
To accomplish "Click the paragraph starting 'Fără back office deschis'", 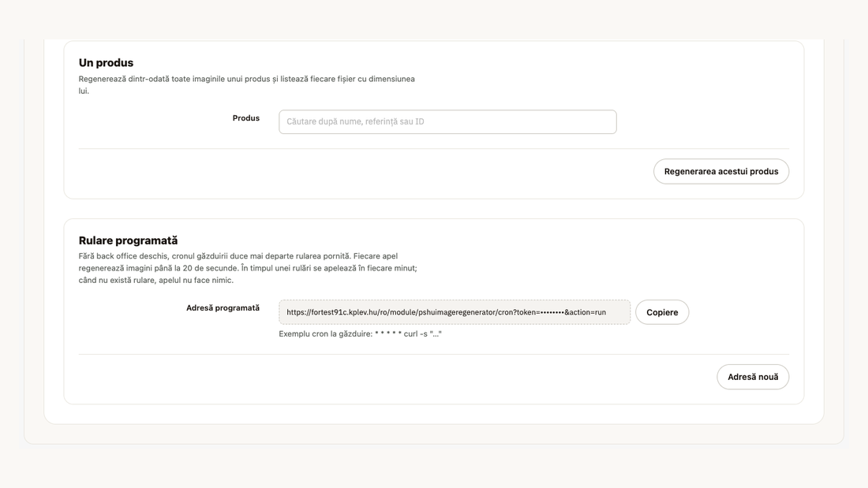I will pos(248,268).
